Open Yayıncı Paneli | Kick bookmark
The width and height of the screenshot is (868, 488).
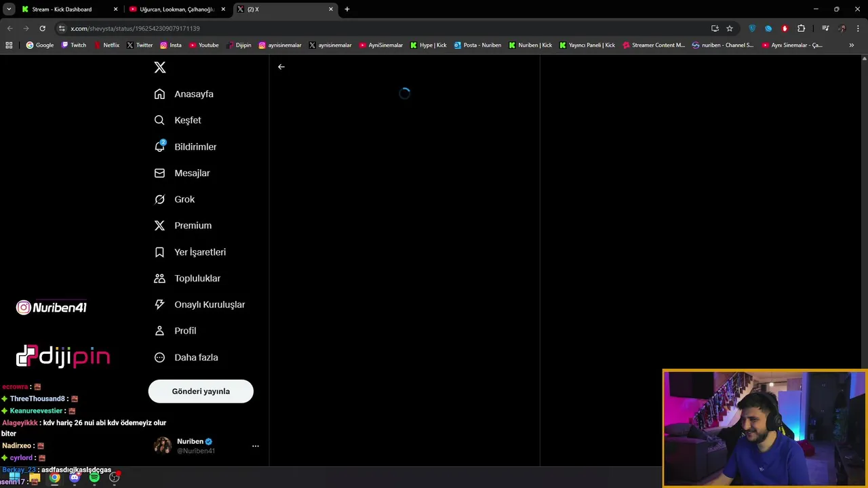pyautogui.click(x=587, y=45)
